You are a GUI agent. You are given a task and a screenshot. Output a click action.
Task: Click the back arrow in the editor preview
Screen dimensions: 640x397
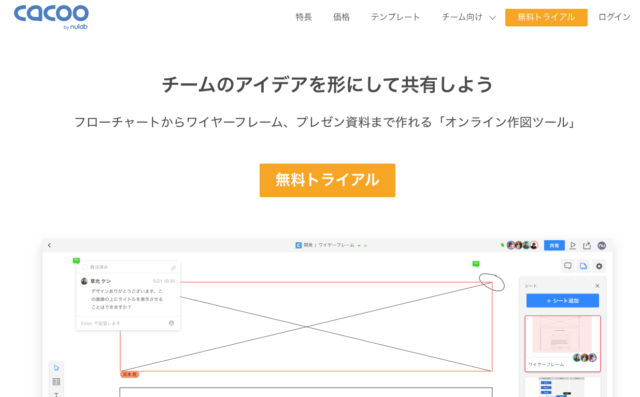point(49,245)
